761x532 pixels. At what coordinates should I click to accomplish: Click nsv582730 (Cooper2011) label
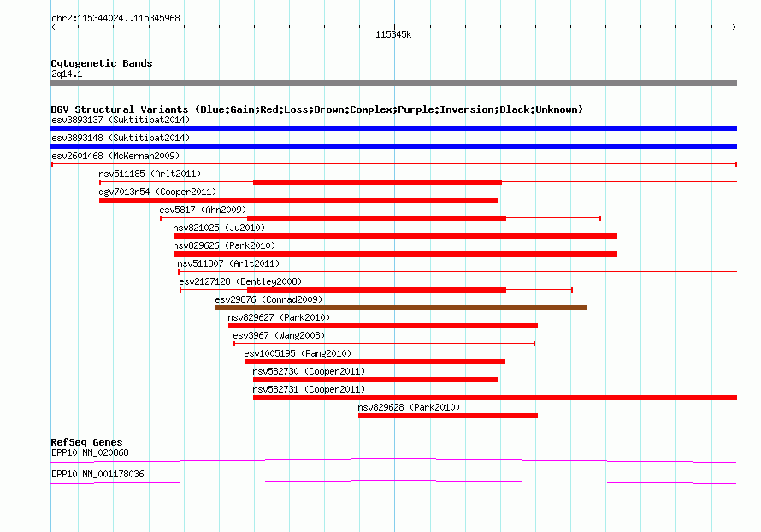coord(309,371)
